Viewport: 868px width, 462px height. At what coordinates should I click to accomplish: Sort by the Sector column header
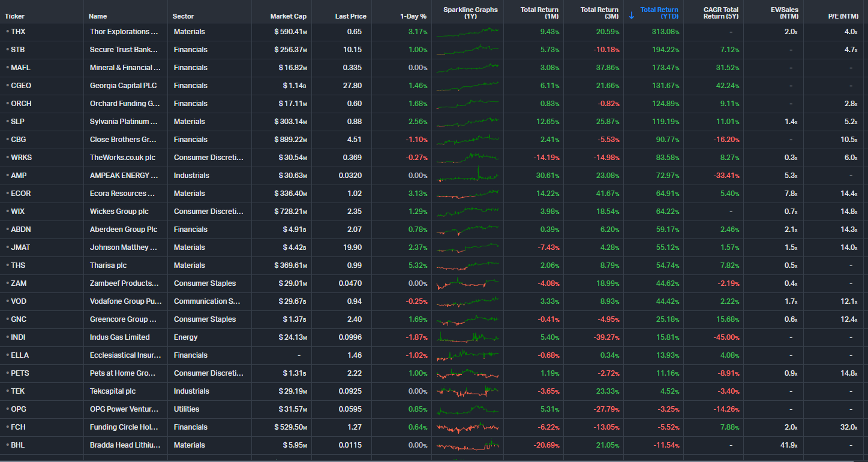[183, 16]
